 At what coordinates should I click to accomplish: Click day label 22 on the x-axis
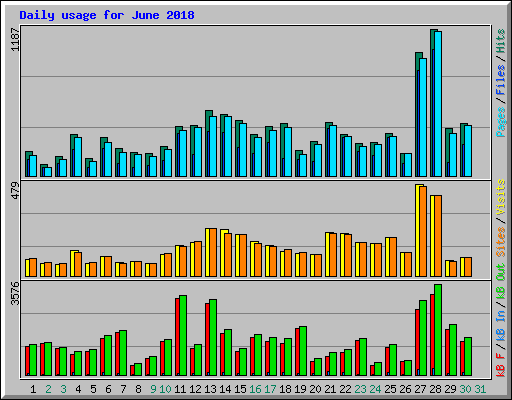(x=345, y=389)
